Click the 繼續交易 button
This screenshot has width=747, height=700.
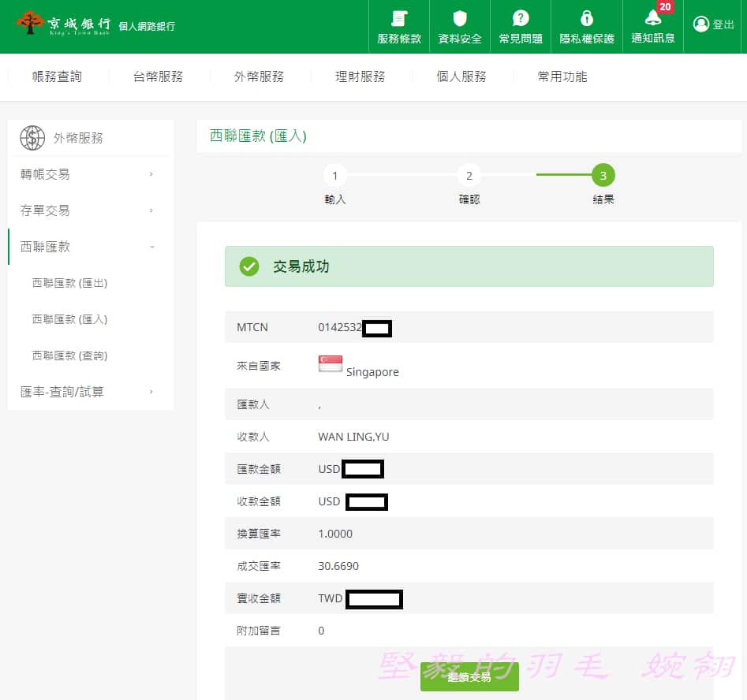tap(469, 676)
